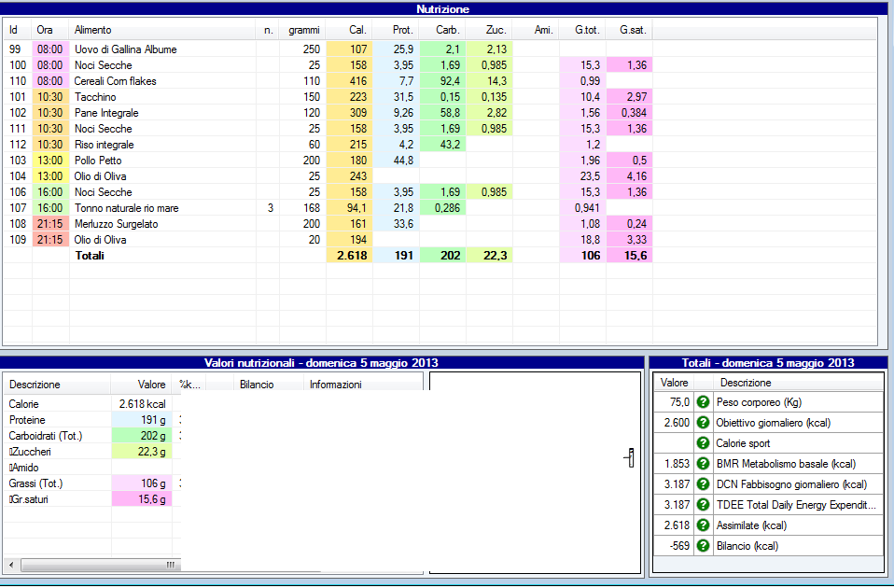Sort by the Cal. column header

tap(349, 30)
